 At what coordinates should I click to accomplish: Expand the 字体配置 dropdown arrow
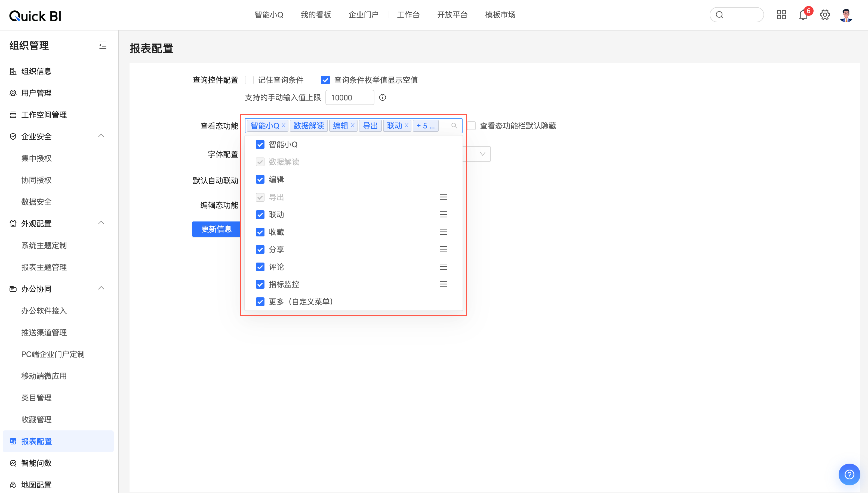[x=482, y=154]
